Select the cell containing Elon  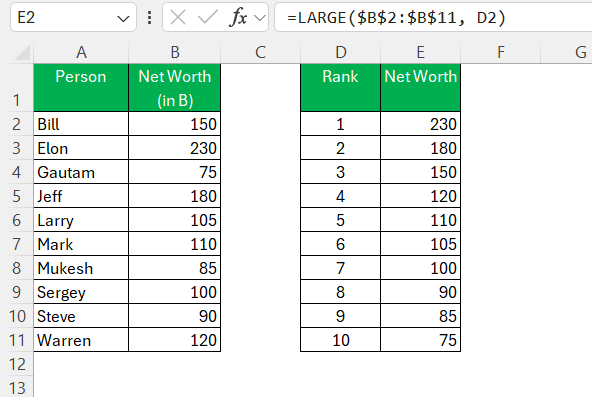pyautogui.click(x=81, y=148)
